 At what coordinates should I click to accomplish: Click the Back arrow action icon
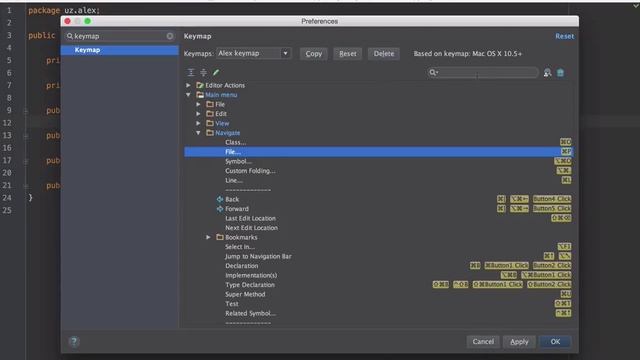point(220,199)
